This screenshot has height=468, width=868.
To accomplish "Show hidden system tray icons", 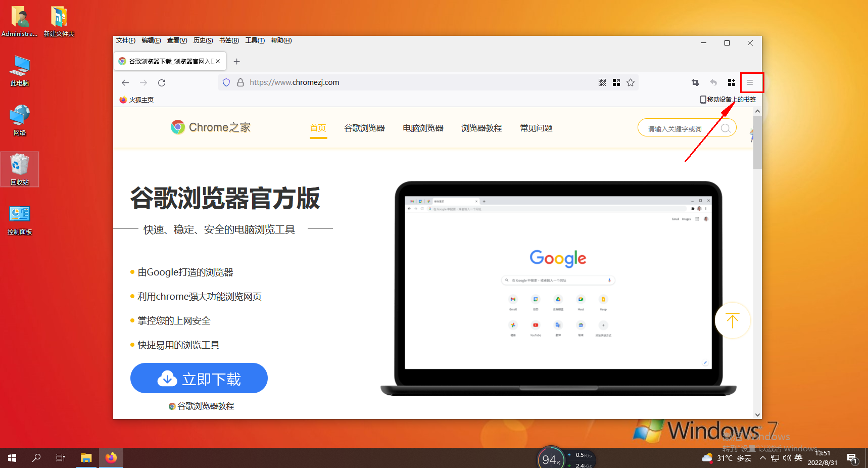I will tap(763, 458).
